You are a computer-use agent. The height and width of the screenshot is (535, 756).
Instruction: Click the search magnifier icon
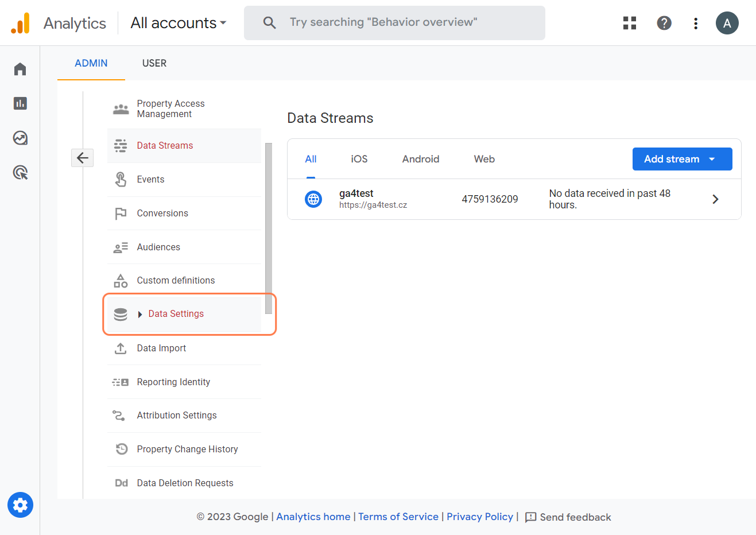[x=269, y=22]
